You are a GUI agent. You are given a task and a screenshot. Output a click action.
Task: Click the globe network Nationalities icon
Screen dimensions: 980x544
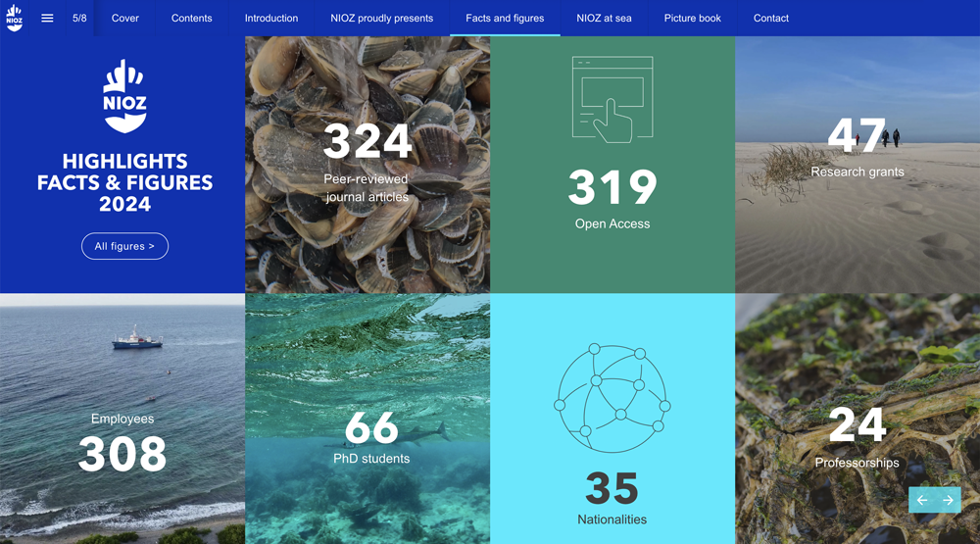612,397
